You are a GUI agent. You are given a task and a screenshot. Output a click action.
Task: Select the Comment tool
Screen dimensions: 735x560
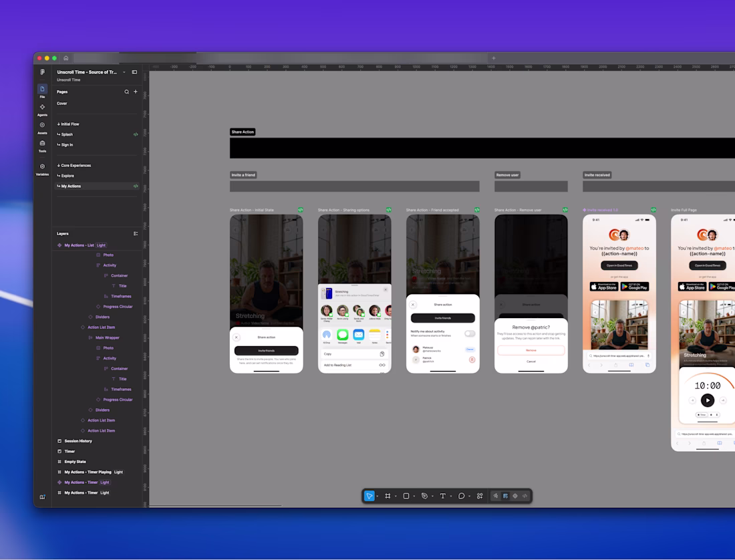click(461, 496)
